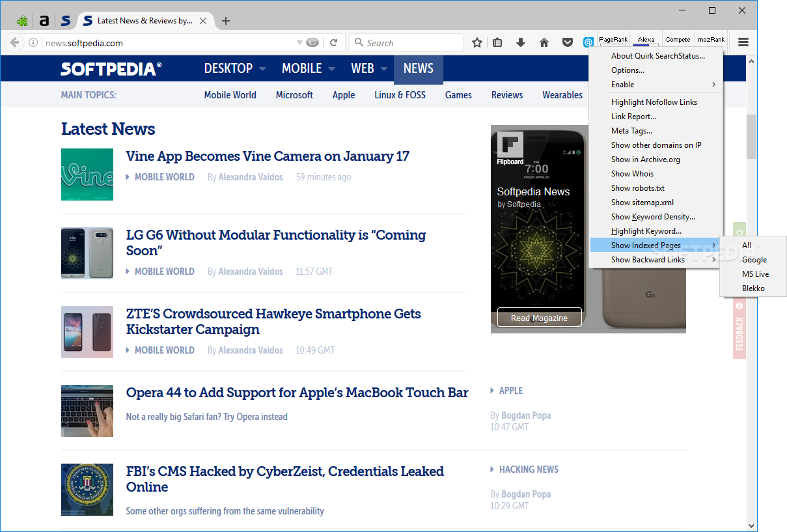Screen dimensions: 787x532
Task: Click the Vine article thumbnail
Action: point(87,175)
